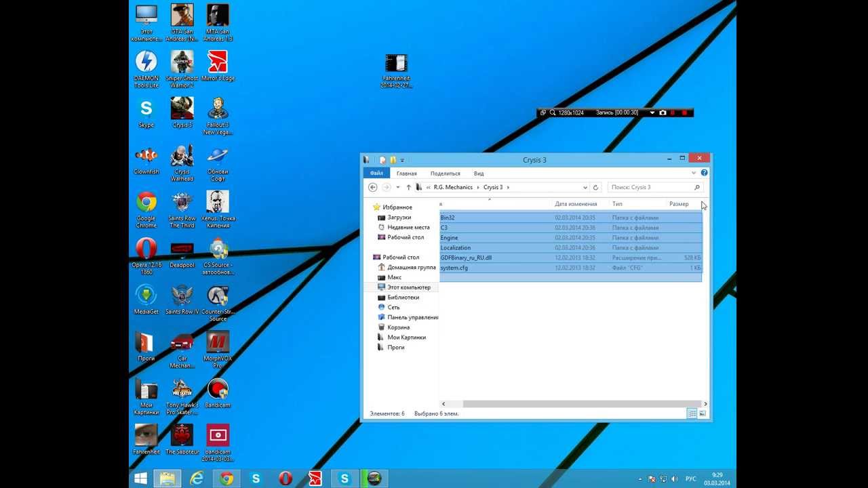
Task: Take a screenshot with Bandicam camera icon
Action: point(663,113)
